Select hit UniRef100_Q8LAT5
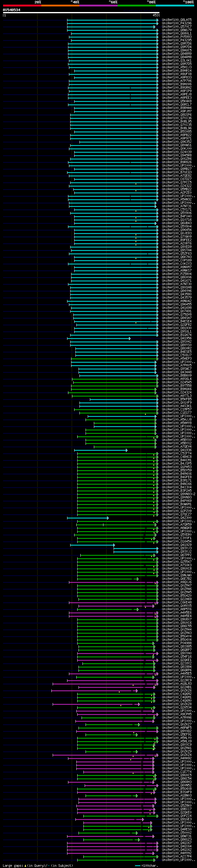This screenshot has height=868, width=197. pyautogui.click(x=177, y=20)
